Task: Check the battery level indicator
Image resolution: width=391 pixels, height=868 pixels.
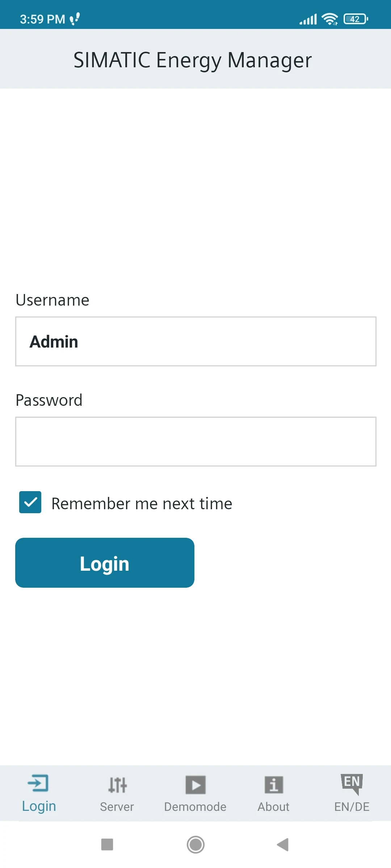Action: pos(355,18)
